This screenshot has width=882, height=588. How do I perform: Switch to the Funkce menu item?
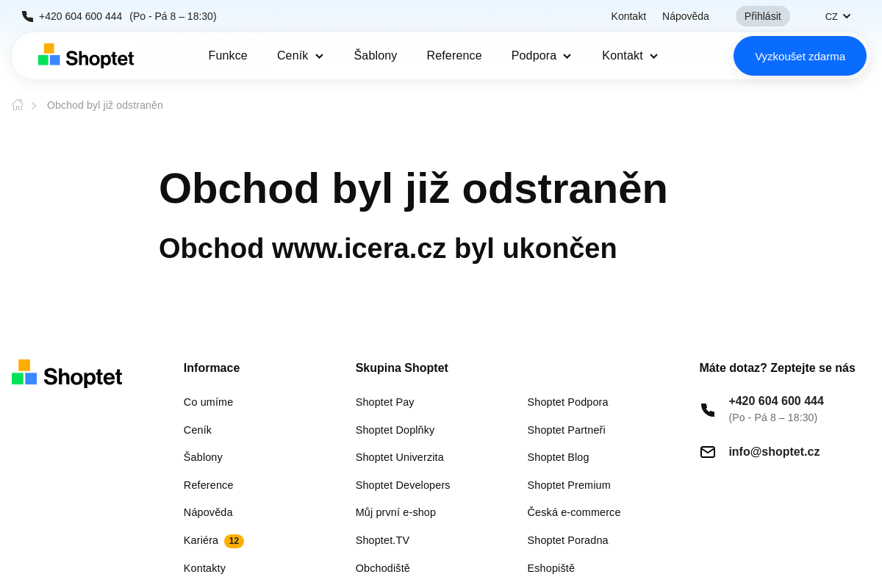click(228, 55)
